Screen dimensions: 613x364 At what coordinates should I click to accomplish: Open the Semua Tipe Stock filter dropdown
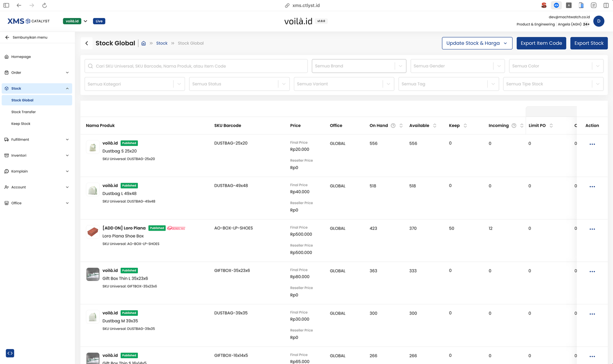pos(553,84)
